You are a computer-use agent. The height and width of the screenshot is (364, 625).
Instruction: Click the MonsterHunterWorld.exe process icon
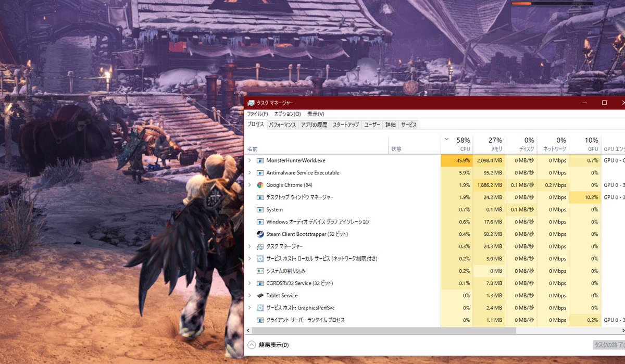[260, 160]
